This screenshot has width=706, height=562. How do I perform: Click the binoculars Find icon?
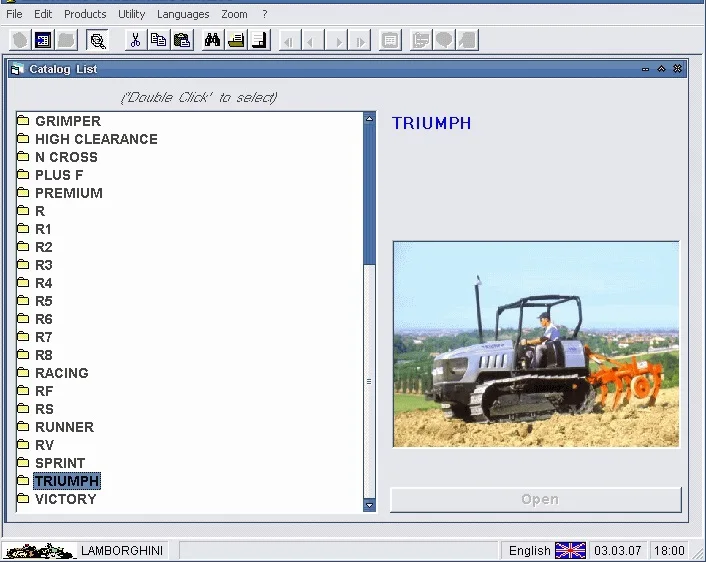pos(213,41)
